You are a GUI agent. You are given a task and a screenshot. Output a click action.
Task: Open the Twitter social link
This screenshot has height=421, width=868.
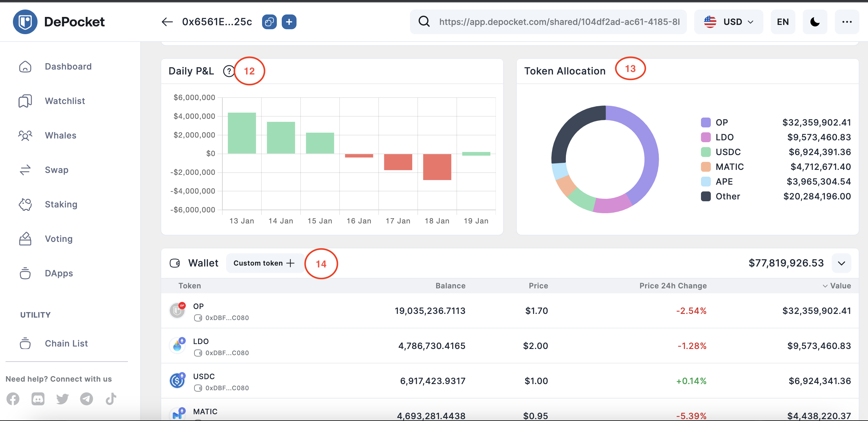(62, 399)
